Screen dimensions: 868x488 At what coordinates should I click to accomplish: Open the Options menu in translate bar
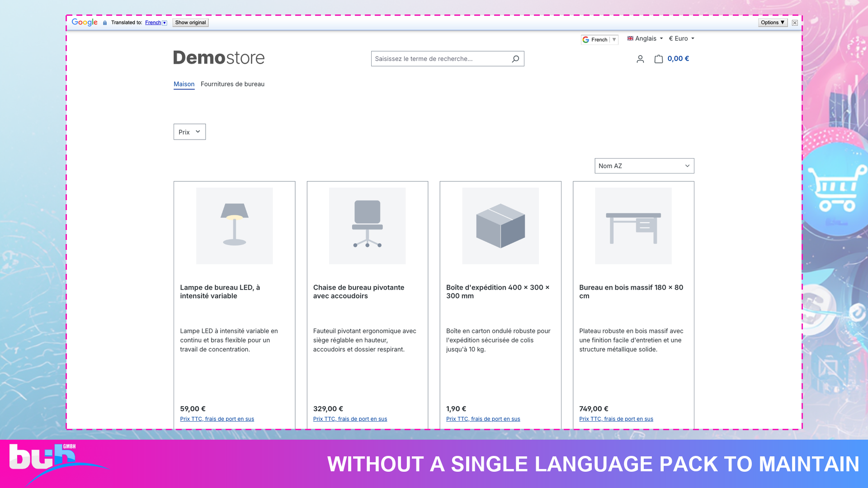click(773, 23)
